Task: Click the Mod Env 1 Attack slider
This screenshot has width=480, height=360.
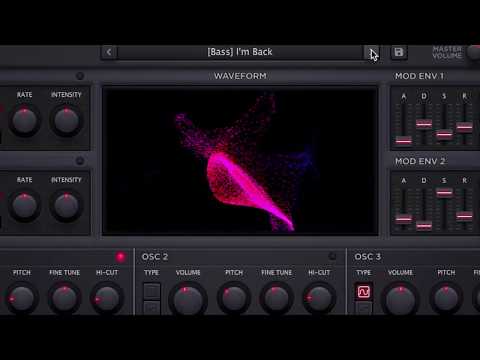Action: point(403,140)
